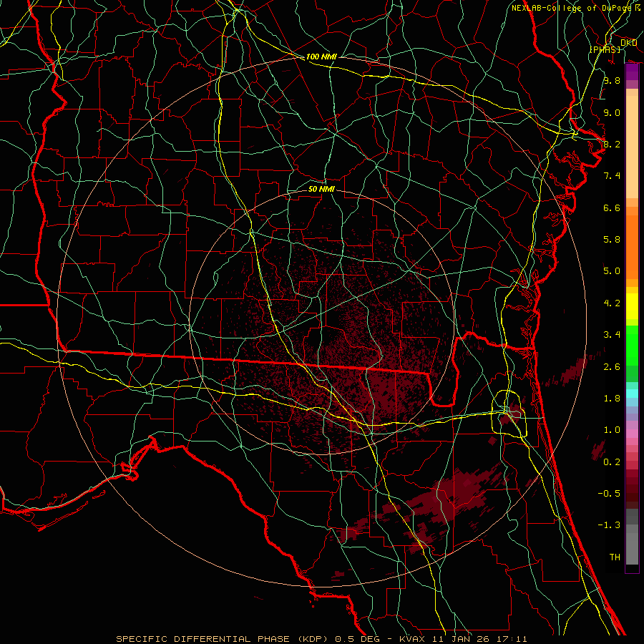Click the 1.8 scale label

(x=612, y=399)
